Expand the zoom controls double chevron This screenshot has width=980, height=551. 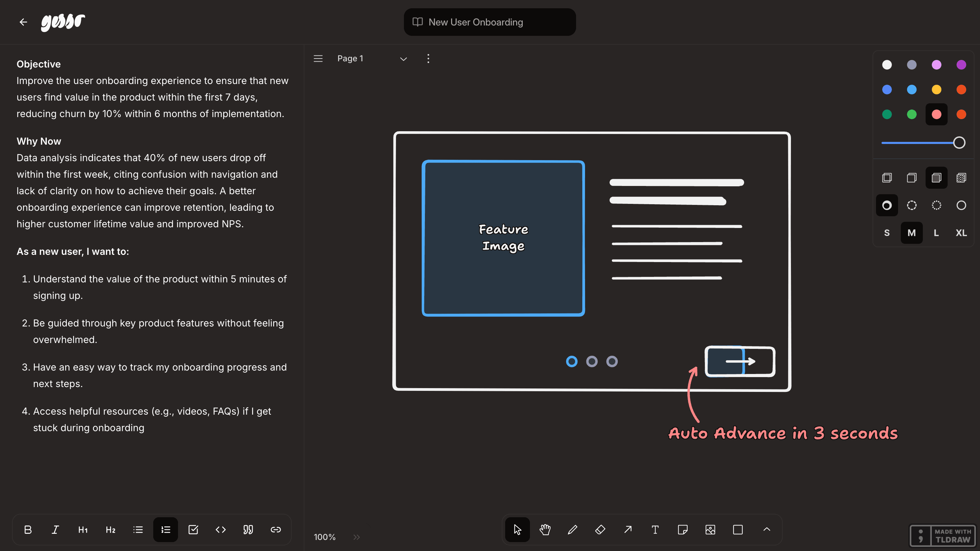356,537
